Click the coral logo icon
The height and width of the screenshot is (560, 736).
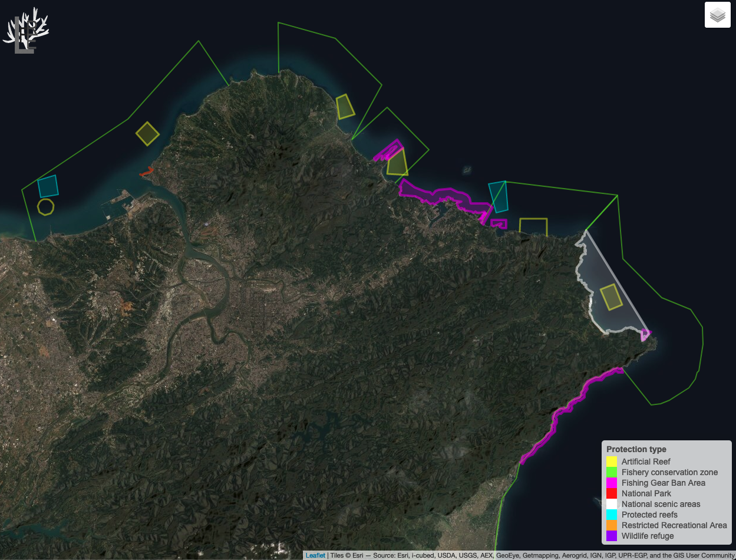pyautogui.click(x=26, y=31)
